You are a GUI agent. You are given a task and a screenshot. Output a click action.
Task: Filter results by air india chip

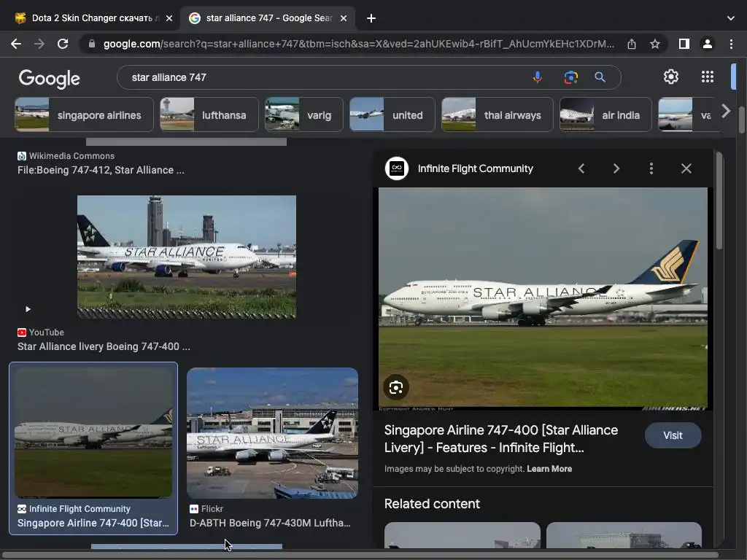tap(605, 114)
